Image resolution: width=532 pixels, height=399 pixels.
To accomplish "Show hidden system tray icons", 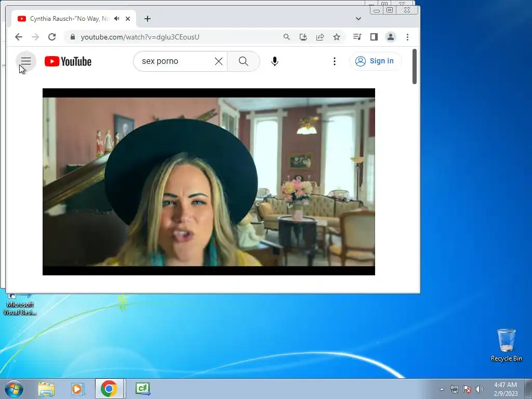I will point(442,389).
